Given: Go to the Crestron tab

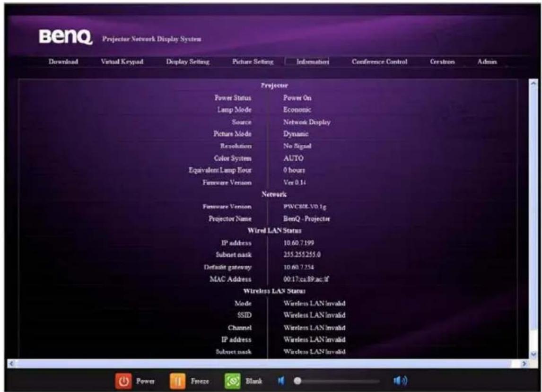Looking at the screenshot, I should tap(443, 61).
